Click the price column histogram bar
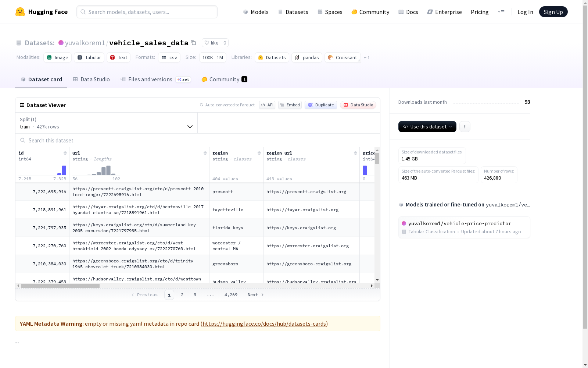Image resolution: width=588 pixels, height=368 pixels. (365, 170)
